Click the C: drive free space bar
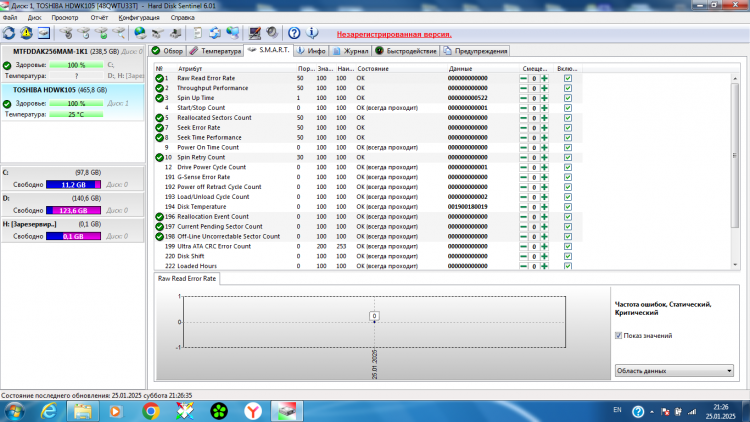Viewport: 750px width, 422px height. point(73,185)
